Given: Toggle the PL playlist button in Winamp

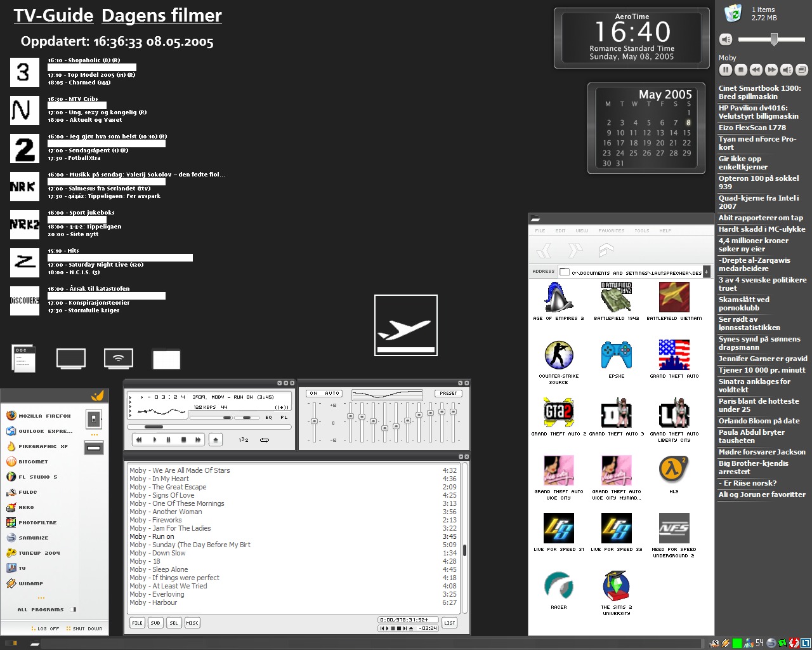Looking at the screenshot, I should pos(284,417).
